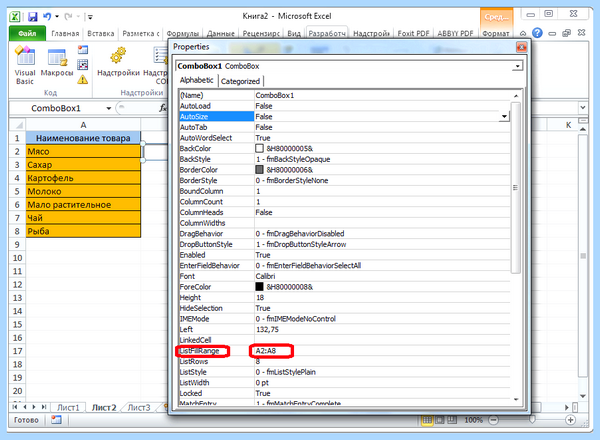Open the ComboBox1 object selector dropdown
The width and height of the screenshot is (600, 440).
(517, 66)
